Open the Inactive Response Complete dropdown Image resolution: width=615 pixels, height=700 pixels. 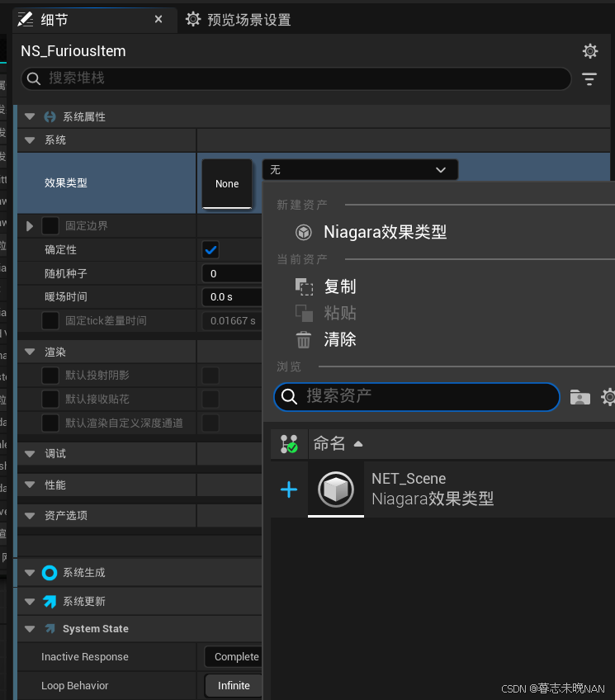coord(234,657)
